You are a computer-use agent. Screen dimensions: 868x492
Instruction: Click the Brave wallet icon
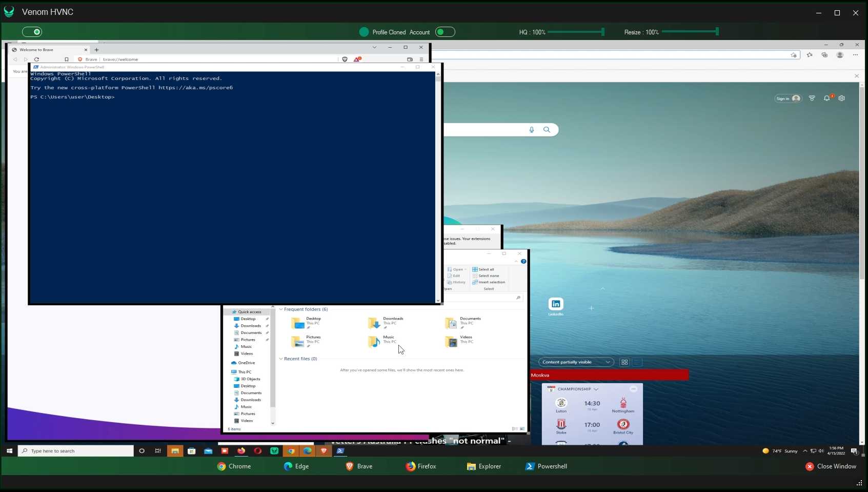click(x=410, y=59)
